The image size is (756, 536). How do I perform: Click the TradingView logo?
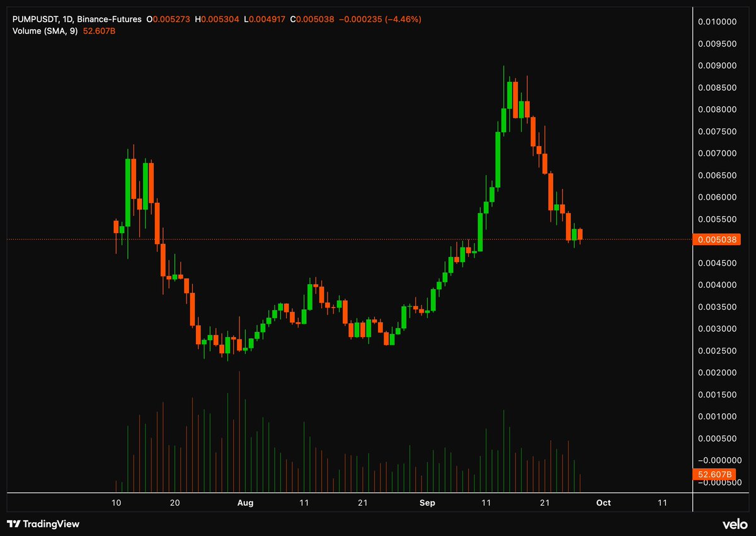coord(43,524)
